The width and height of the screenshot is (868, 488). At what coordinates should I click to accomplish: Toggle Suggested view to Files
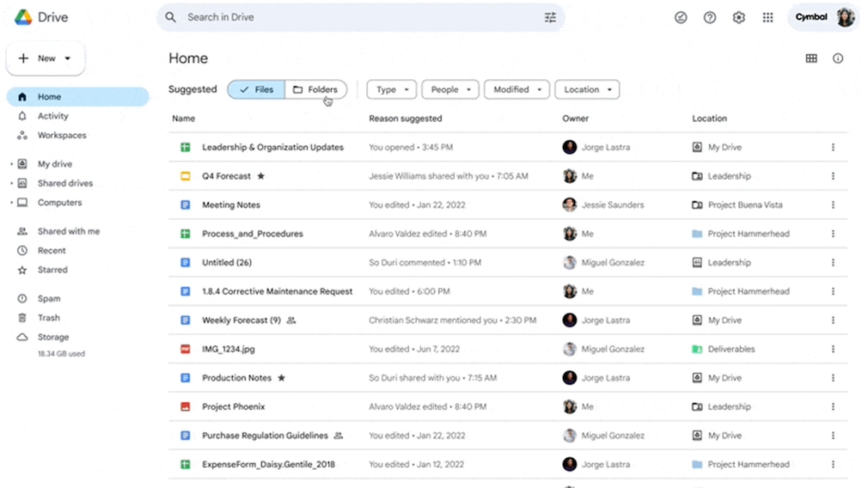pyautogui.click(x=256, y=89)
